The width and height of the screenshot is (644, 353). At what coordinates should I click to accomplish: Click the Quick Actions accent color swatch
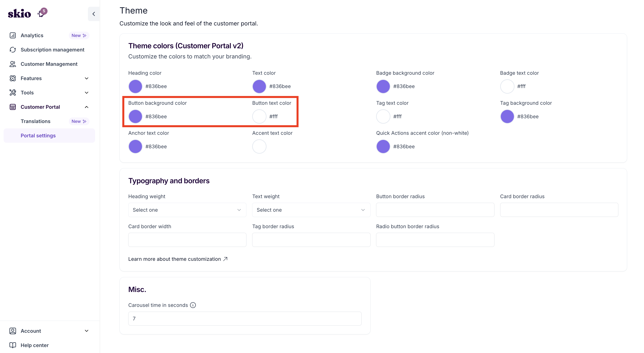[383, 146]
